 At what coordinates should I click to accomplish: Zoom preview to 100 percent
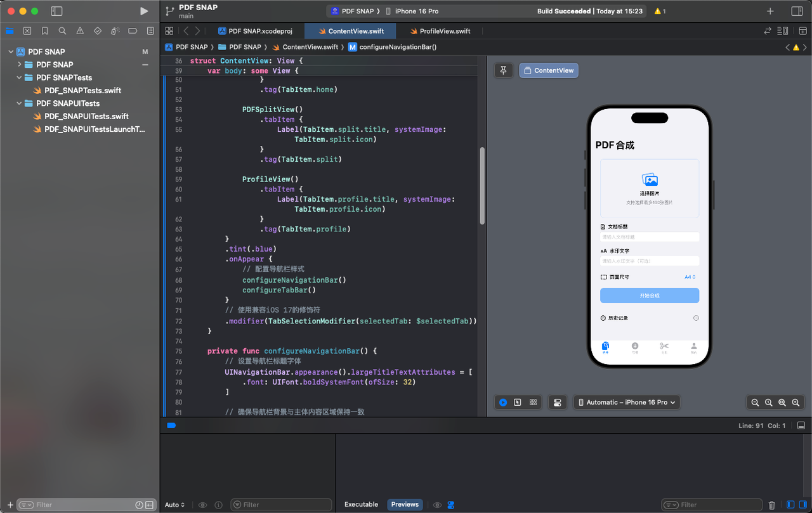[768, 402]
